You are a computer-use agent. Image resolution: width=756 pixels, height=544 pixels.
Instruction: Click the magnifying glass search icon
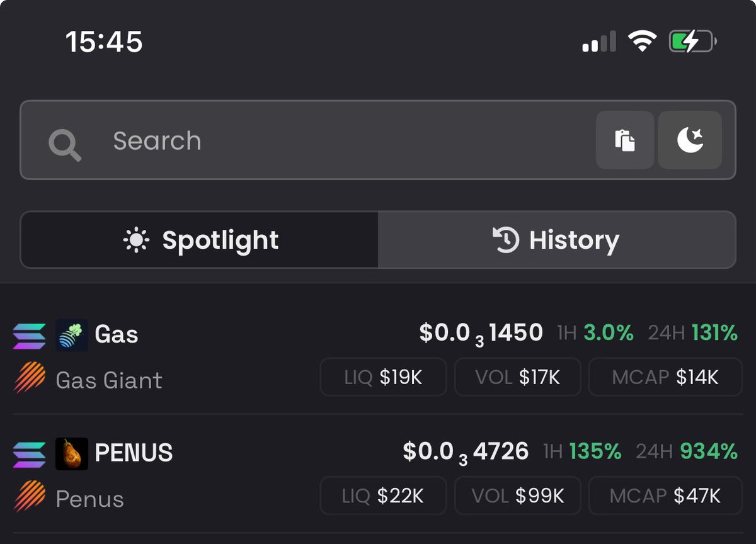coord(65,145)
